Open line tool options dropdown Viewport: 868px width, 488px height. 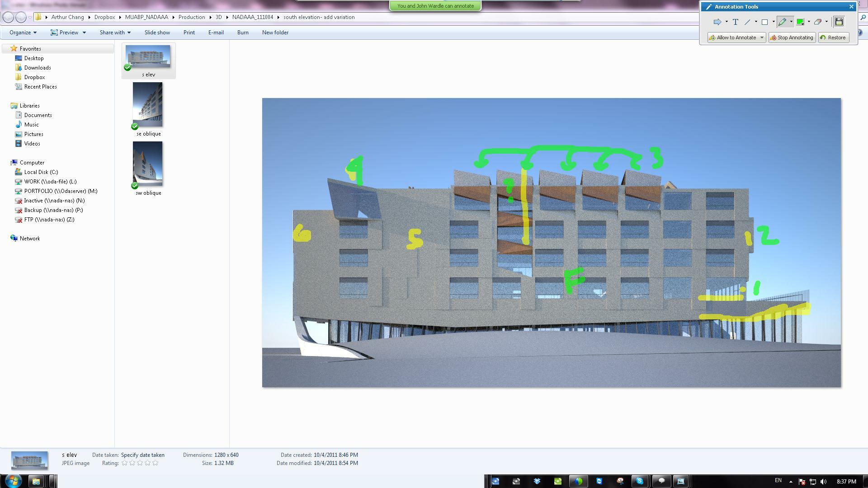756,22
